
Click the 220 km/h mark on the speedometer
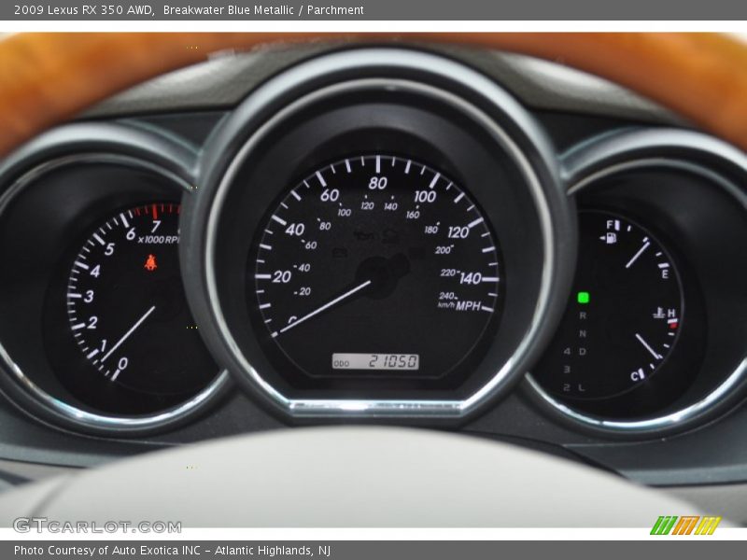(x=448, y=273)
